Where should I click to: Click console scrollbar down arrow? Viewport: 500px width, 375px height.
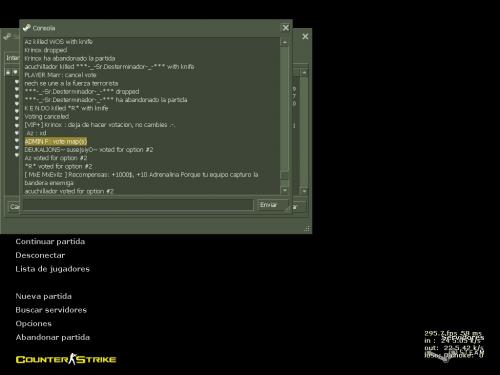click(x=284, y=190)
